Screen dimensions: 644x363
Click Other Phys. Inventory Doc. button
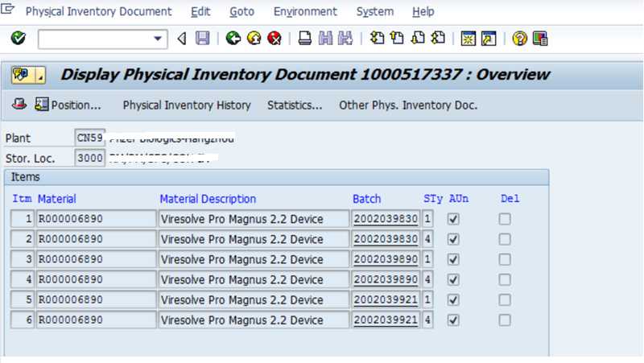tap(408, 105)
